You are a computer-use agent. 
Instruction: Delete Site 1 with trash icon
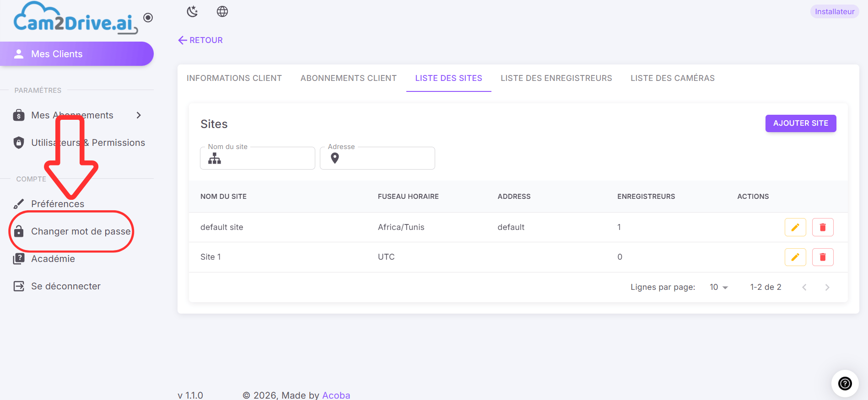(823, 257)
